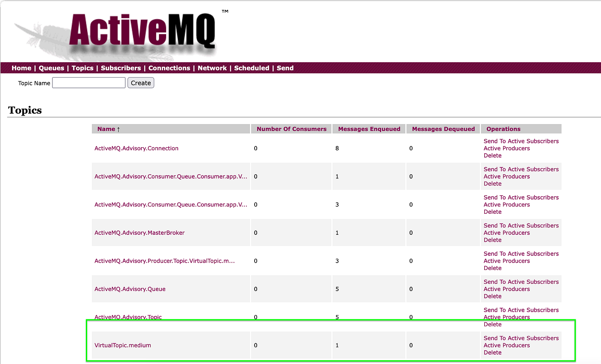Click consumers count 0 in VirtualTopic.medium row
The width and height of the screenshot is (601, 364).
click(x=256, y=345)
